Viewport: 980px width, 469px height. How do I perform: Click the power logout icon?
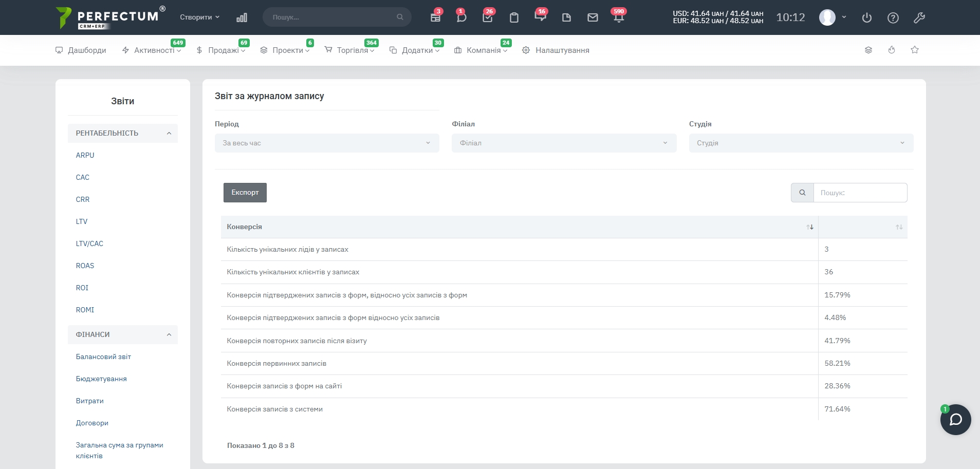[867, 18]
